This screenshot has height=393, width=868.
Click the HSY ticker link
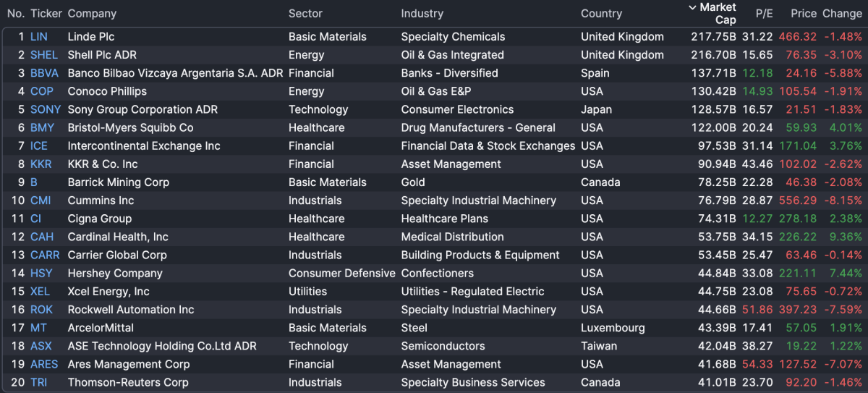(x=41, y=274)
